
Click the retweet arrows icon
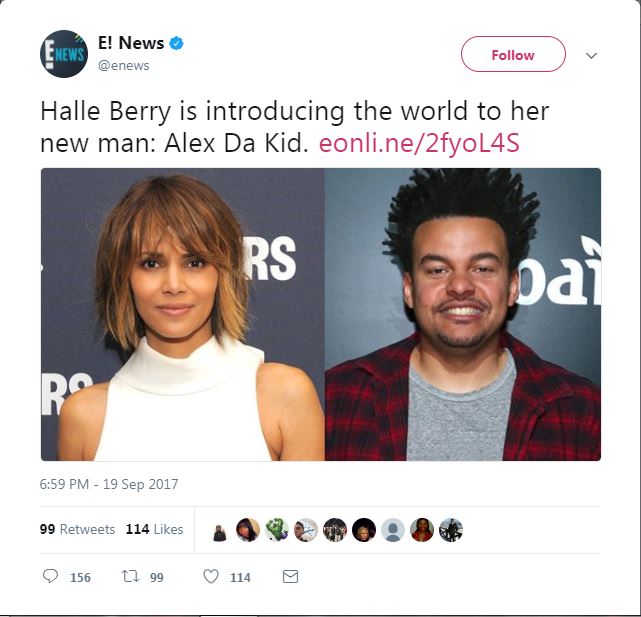(x=130, y=576)
